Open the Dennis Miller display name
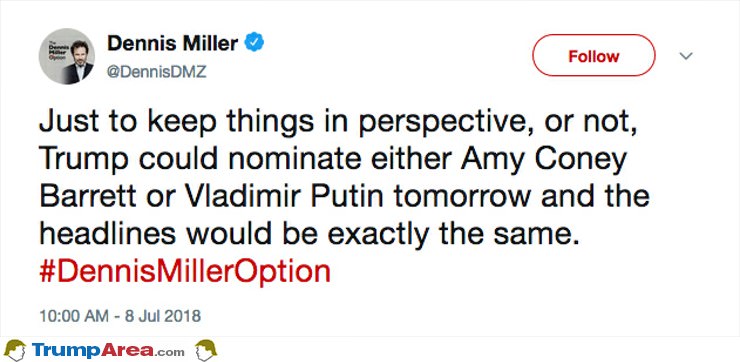Image resolution: width=740 pixels, height=362 pixels. pos(173,44)
